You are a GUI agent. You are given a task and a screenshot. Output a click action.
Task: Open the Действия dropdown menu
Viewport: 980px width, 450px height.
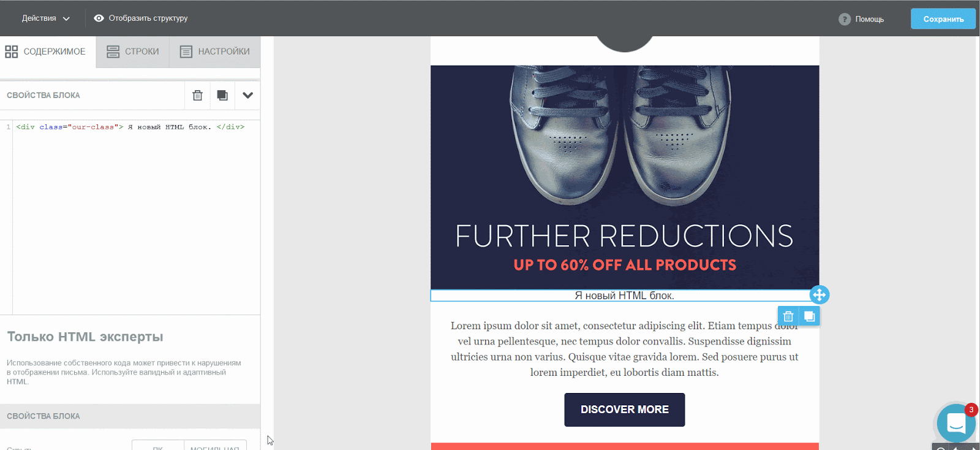(x=46, y=18)
